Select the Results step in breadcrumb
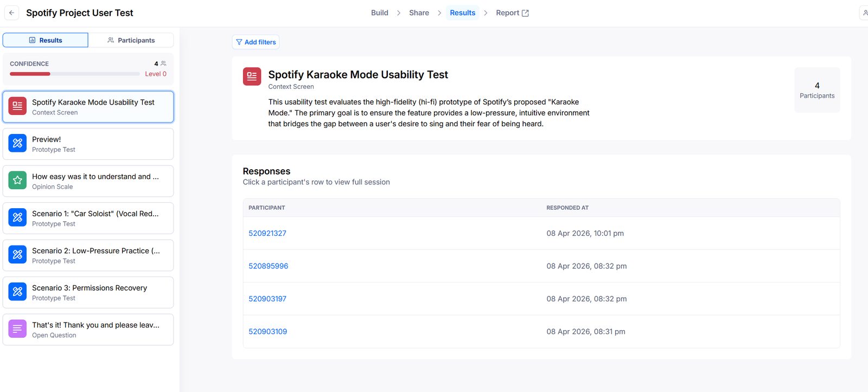The width and height of the screenshot is (868, 392). click(x=462, y=12)
